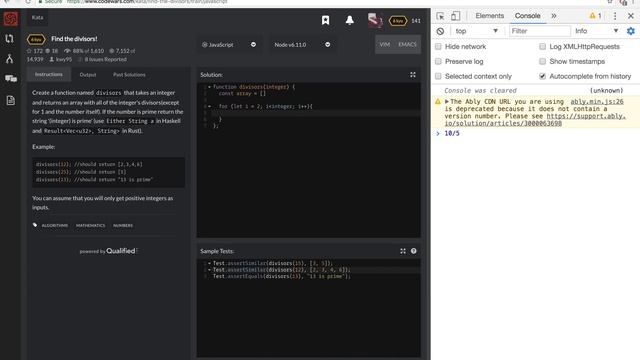Open notifications bell
The width and height of the screenshot is (640, 360).
pos(350,20)
